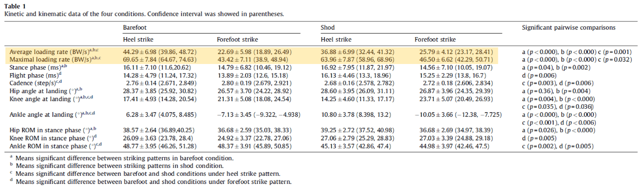Click the Significant pairwise comparisons header
The height and width of the screenshot is (187, 644).
(x=568, y=27)
